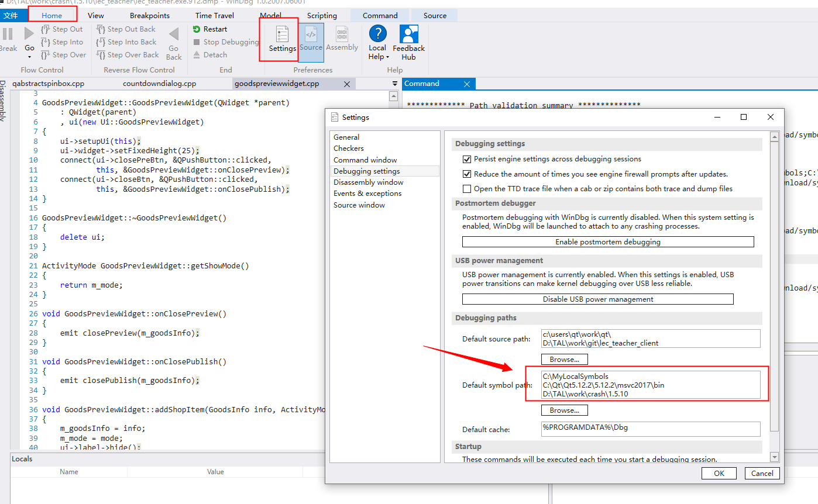
Task: Switch to the Command ribbon tab
Action: tap(380, 15)
